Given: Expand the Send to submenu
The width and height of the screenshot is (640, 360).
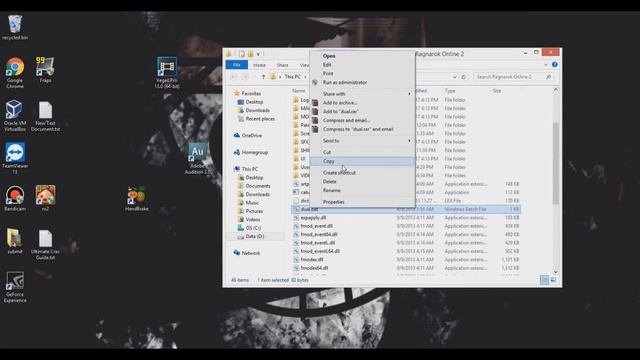Looking at the screenshot, I should click(362, 141).
